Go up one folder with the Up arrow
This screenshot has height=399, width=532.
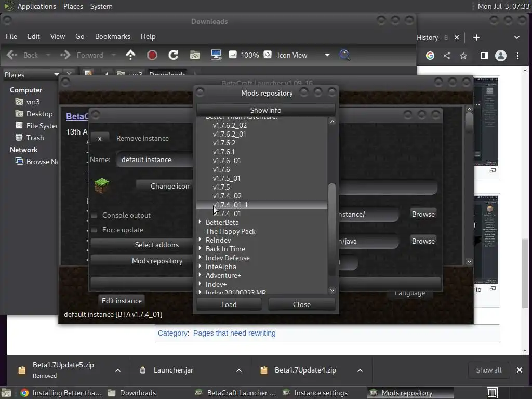point(130,55)
